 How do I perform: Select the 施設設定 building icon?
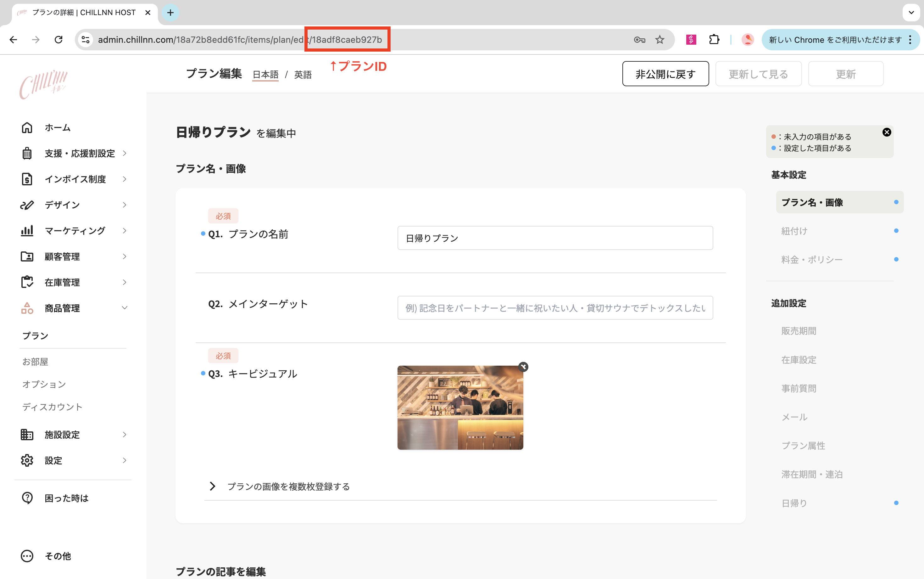click(27, 434)
